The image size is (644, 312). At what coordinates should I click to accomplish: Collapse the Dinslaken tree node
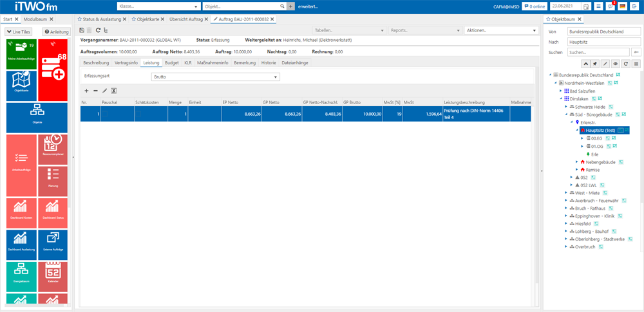[x=561, y=98]
